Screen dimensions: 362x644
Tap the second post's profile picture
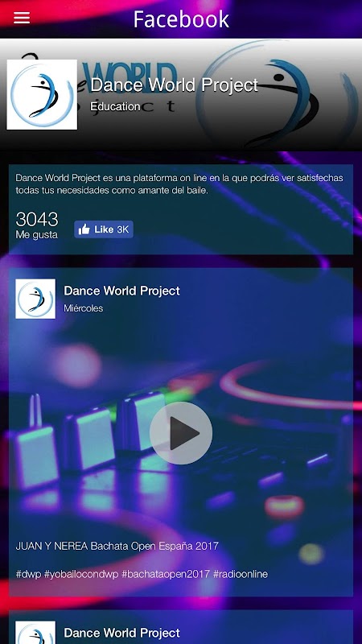[35, 633]
